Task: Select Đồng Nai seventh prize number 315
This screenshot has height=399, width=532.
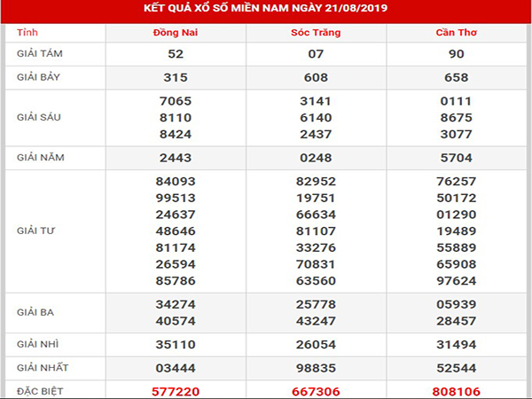Action: click(176, 79)
